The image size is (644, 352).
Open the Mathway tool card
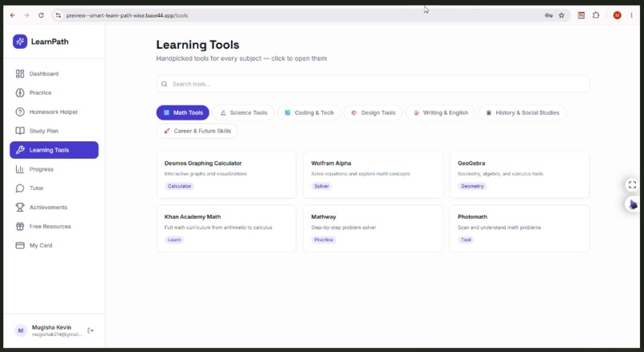pyautogui.click(x=373, y=228)
